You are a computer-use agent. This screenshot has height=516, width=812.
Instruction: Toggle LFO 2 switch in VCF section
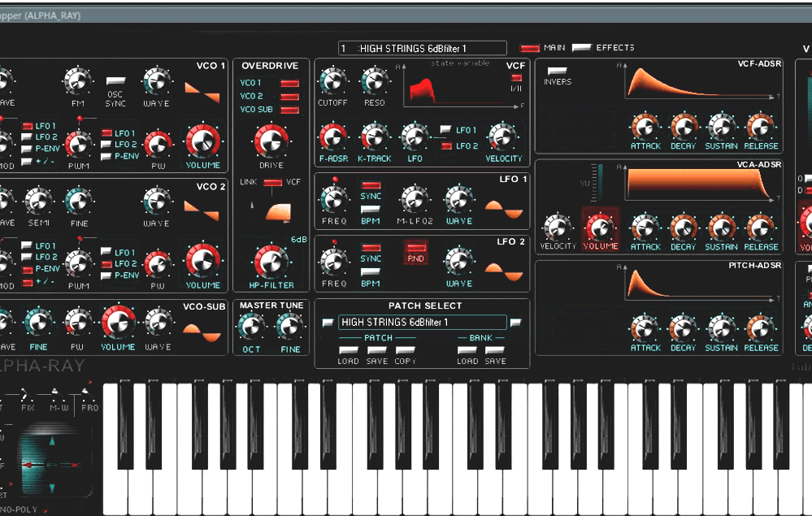click(x=446, y=146)
